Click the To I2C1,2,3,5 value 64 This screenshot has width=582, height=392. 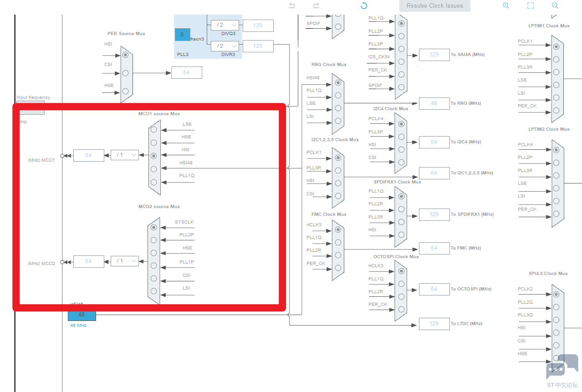click(x=434, y=173)
